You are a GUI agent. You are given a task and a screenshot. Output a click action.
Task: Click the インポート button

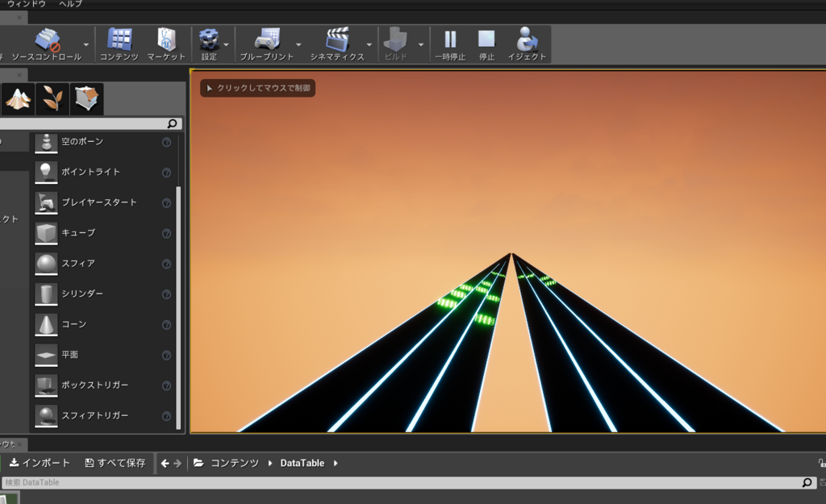pos(40,463)
